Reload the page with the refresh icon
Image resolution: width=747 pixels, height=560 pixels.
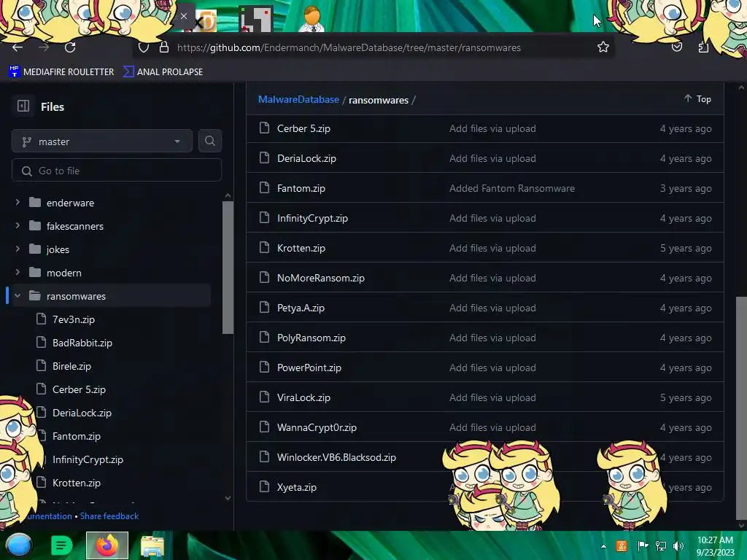[x=70, y=47]
